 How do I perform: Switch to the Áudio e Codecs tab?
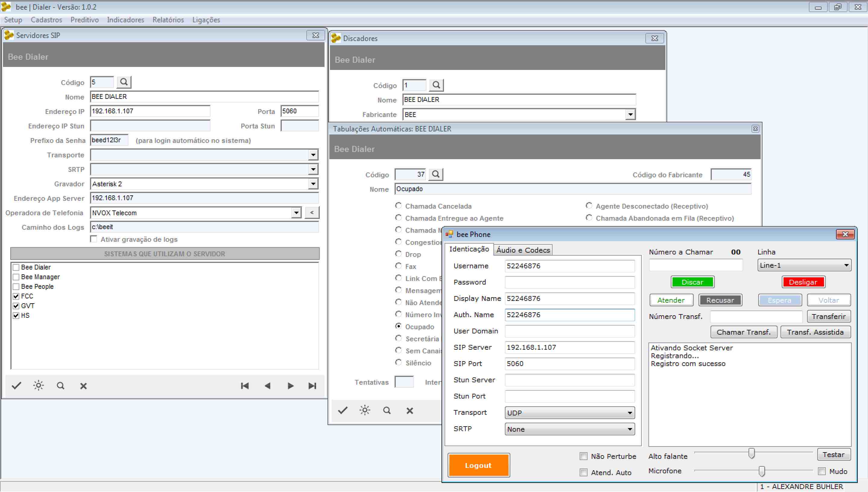pos(523,250)
